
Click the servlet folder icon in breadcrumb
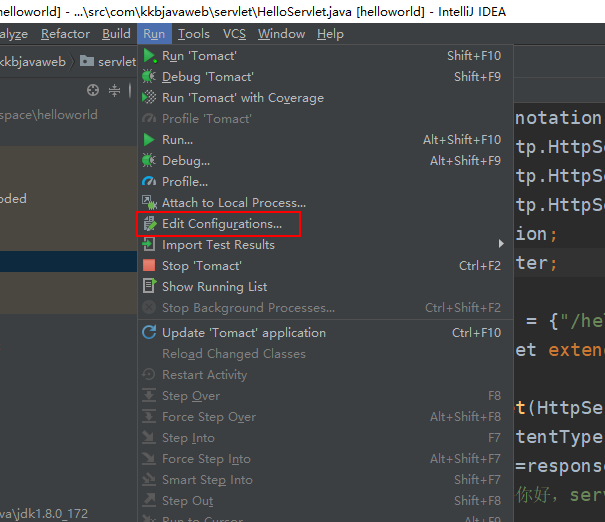click(87, 61)
